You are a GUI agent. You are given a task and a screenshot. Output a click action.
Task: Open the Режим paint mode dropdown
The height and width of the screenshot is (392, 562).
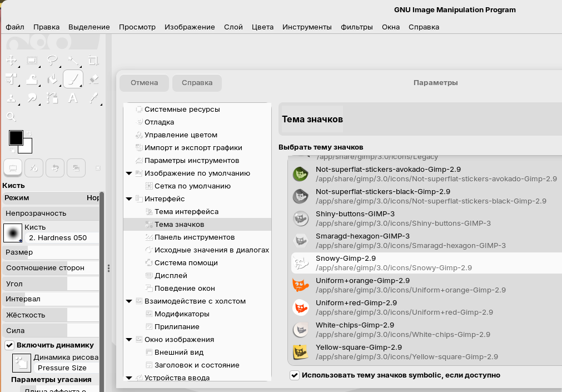[51, 198]
